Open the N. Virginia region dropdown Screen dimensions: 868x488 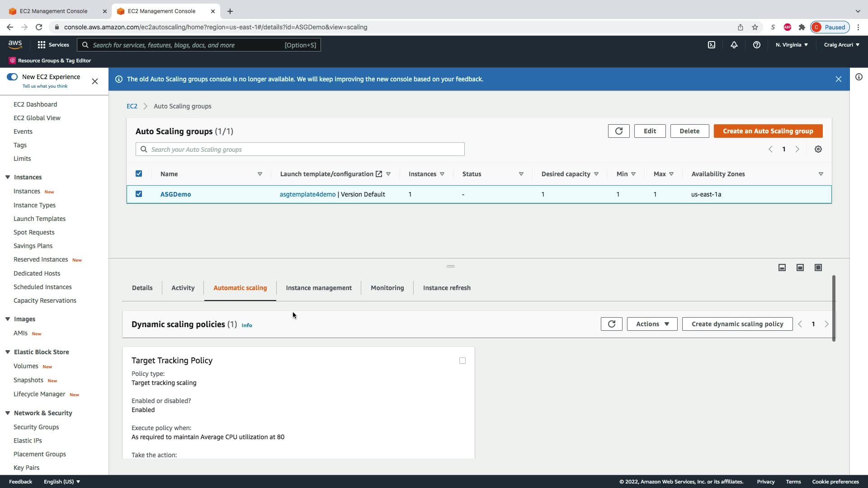[x=792, y=45]
